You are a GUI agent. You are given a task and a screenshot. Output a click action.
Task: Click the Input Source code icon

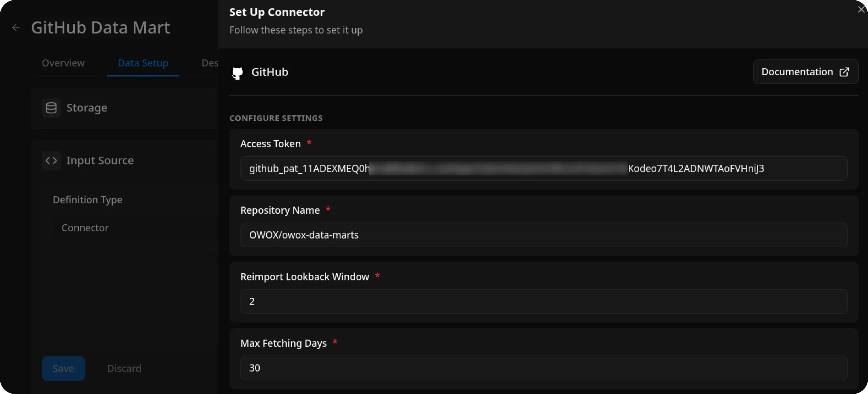click(51, 161)
